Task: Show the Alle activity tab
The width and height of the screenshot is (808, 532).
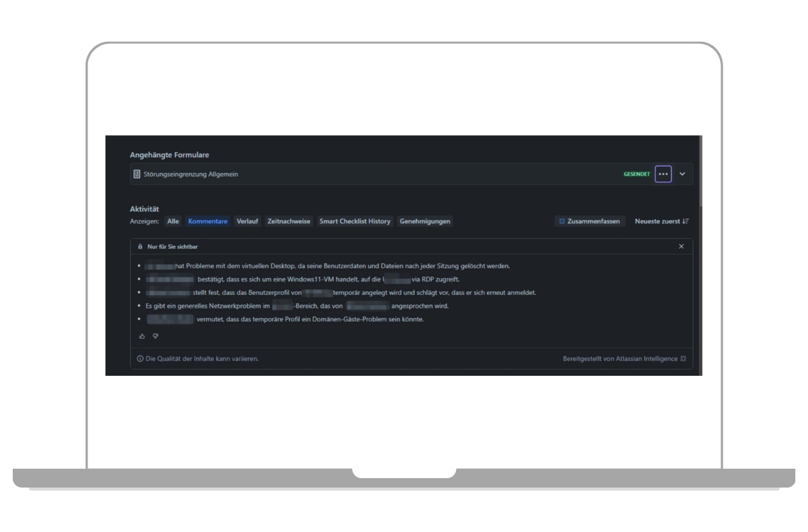Action: tap(173, 221)
